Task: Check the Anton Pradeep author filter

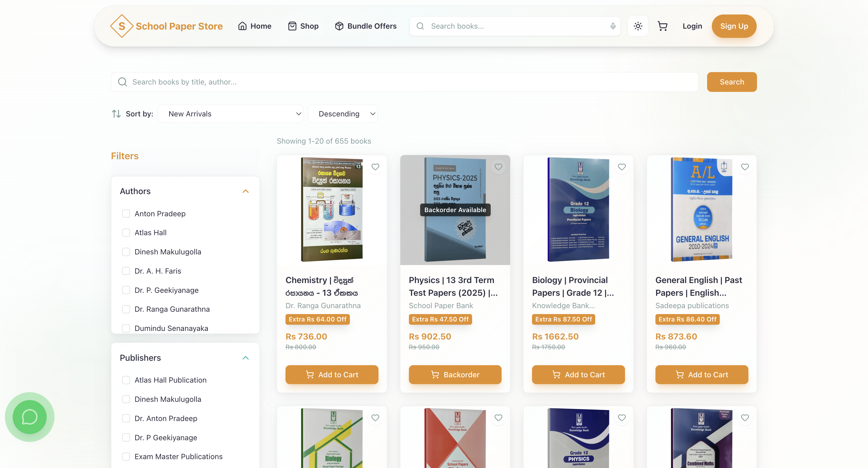Action: (126, 213)
